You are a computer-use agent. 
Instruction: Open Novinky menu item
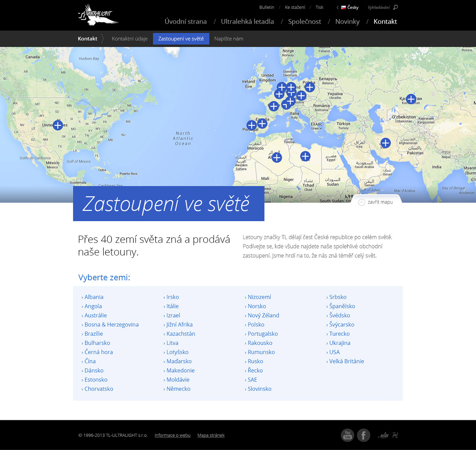coord(347,22)
